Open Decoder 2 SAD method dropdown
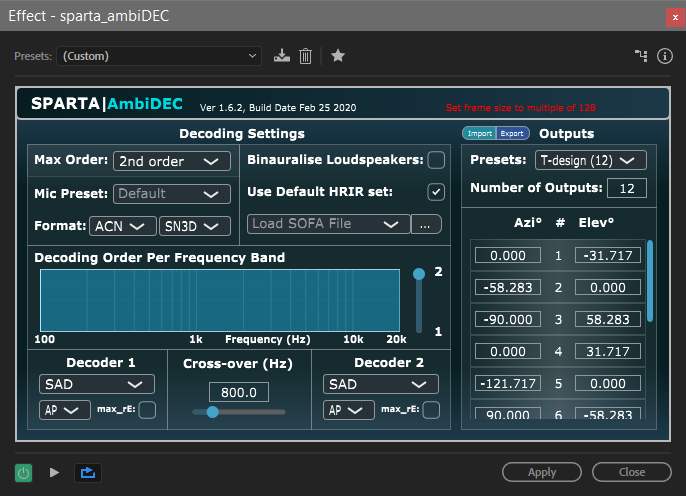The image size is (686, 496). point(381,384)
